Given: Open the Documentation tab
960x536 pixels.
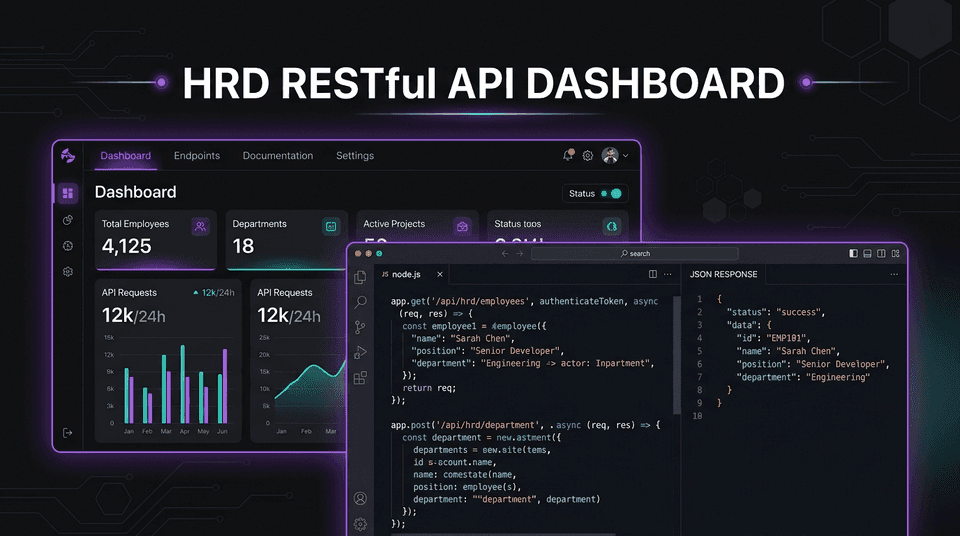Looking at the screenshot, I should (277, 156).
